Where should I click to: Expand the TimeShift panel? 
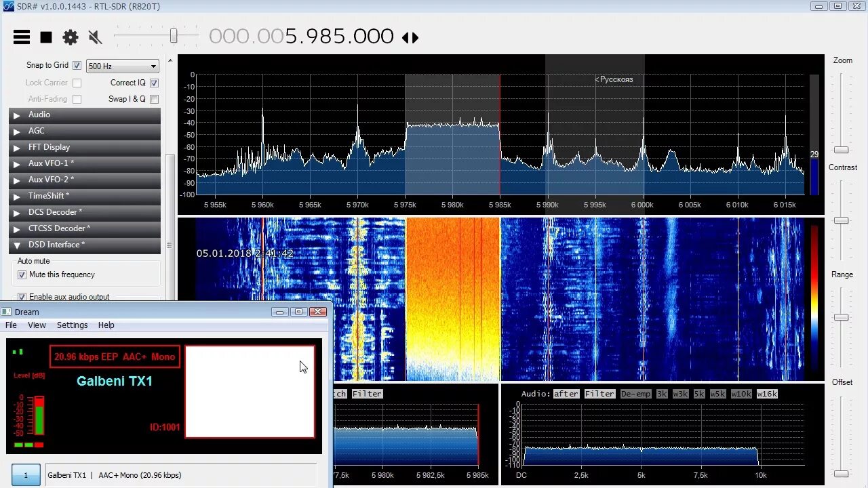(x=85, y=196)
